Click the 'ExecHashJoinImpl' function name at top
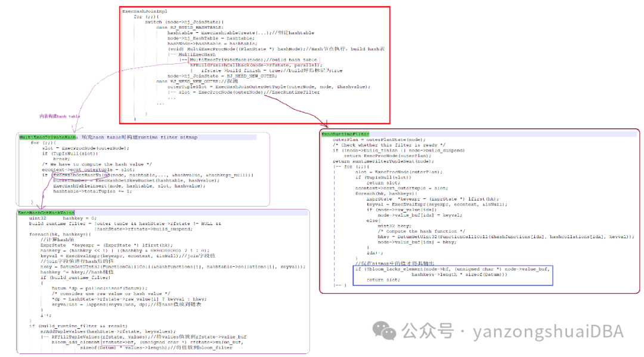The height and width of the screenshot is (357, 644). click(x=144, y=11)
